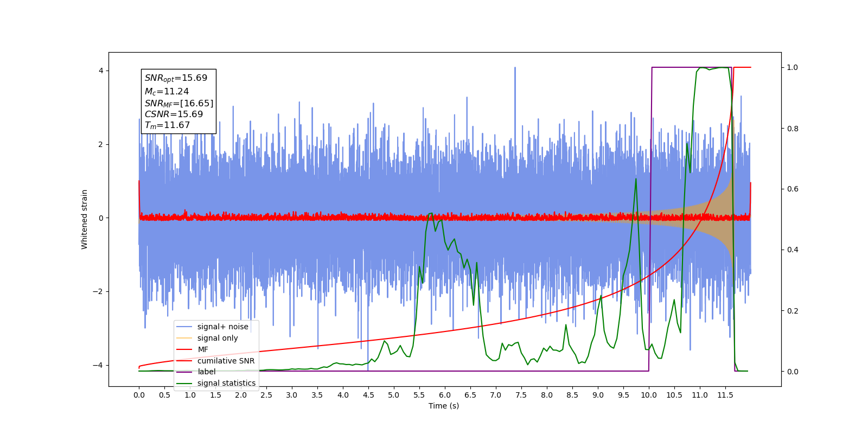Click the left y-axis tick label 4
The width and height of the screenshot is (868, 434).
[x=100, y=71]
